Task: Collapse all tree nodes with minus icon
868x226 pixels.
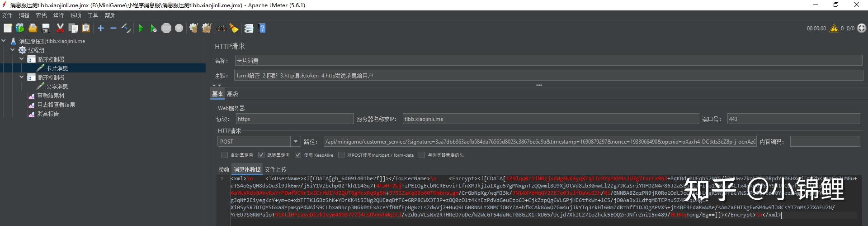Action: click(113, 28)
